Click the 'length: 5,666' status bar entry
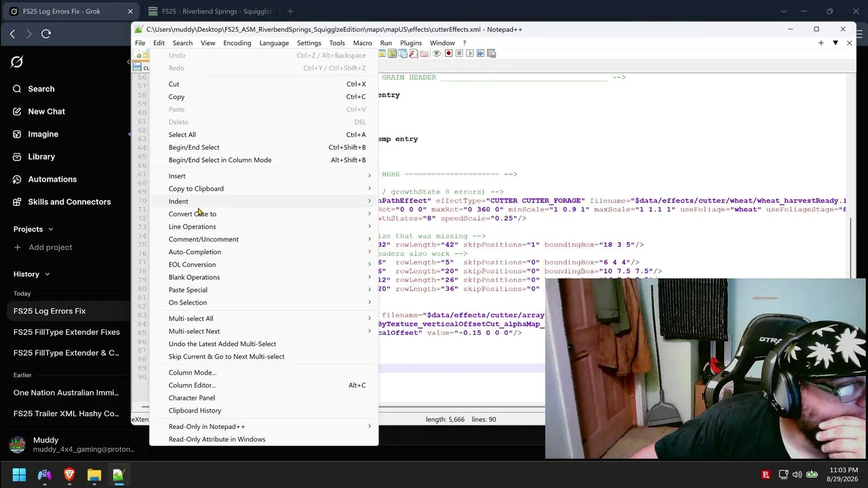This screenshot has width=868, height=488. click(446, 420)
